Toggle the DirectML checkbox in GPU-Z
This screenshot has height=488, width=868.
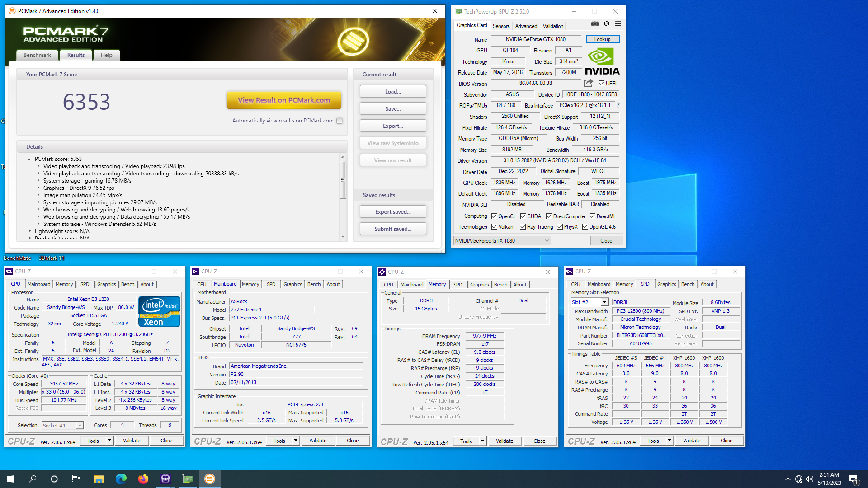[592, 216]
